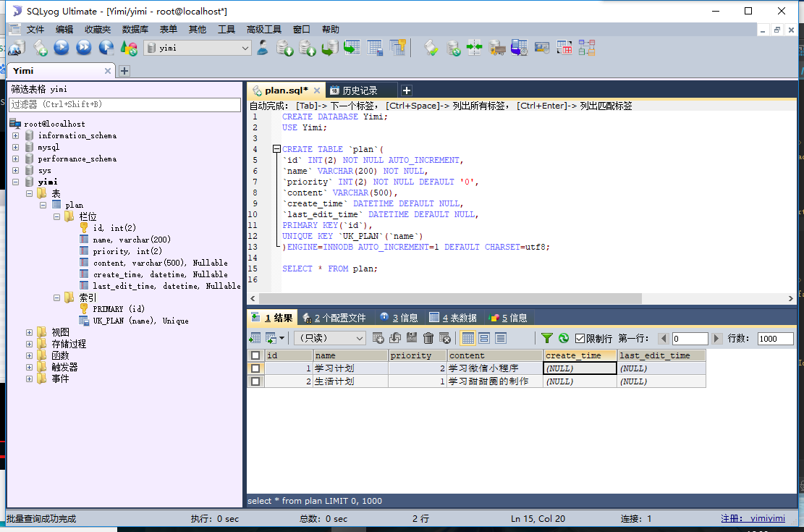Expand the 视图 views folder
Viewport: 804px width, 532px height.
point(29,332)
